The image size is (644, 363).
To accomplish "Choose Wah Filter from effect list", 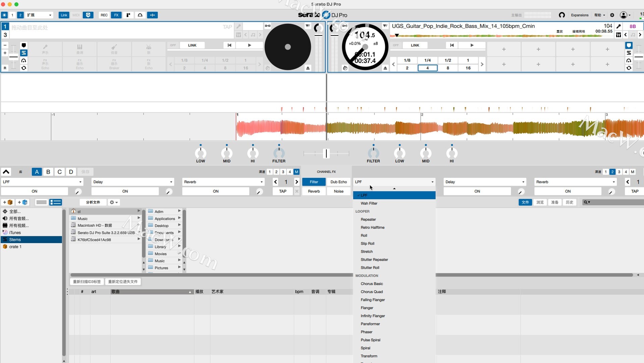I will tap(394, 203).
